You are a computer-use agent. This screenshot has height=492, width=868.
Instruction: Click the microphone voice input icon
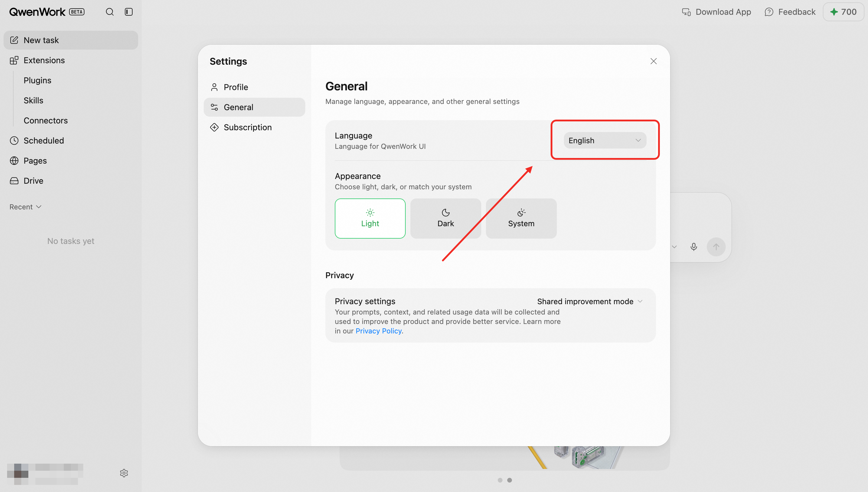tap(694, 247)
